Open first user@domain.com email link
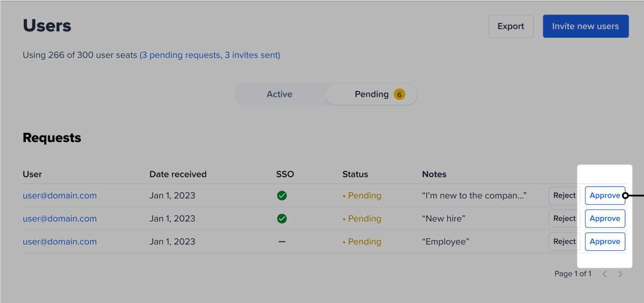Viewport: 644px width, 303px height. [60, 196]
